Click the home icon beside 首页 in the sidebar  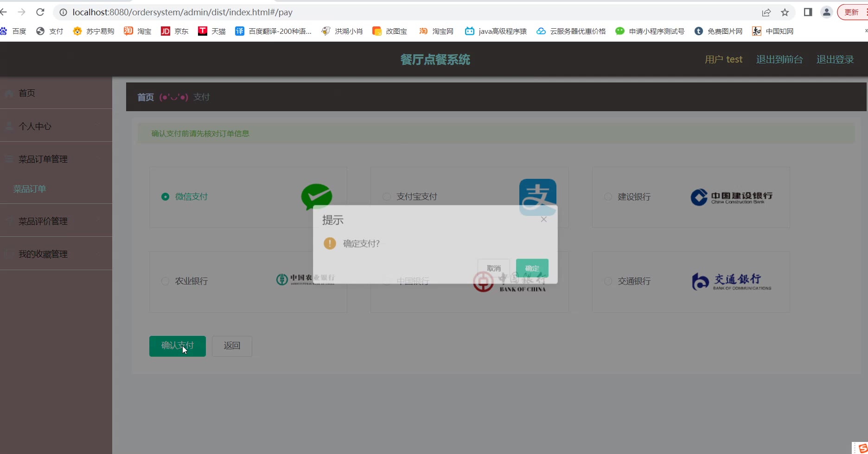click(8, 93)
